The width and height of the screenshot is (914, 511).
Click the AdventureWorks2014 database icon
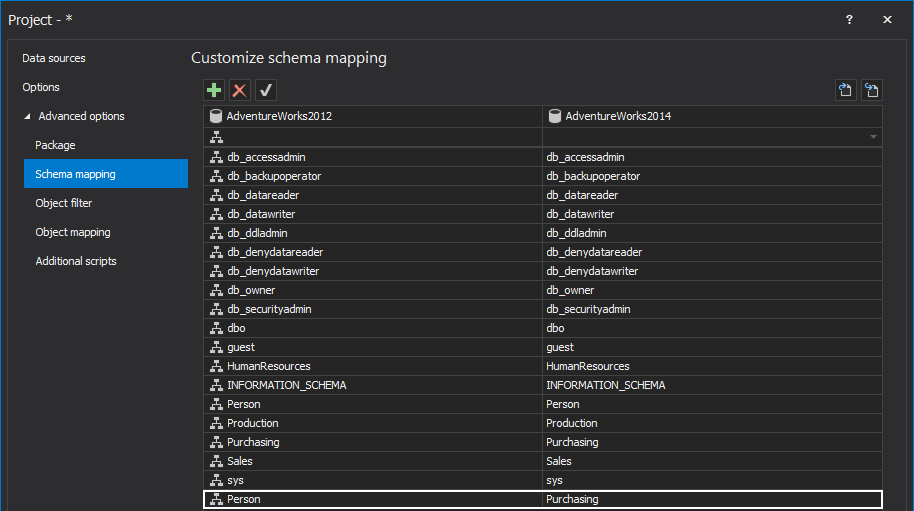(x=555, y=116)
